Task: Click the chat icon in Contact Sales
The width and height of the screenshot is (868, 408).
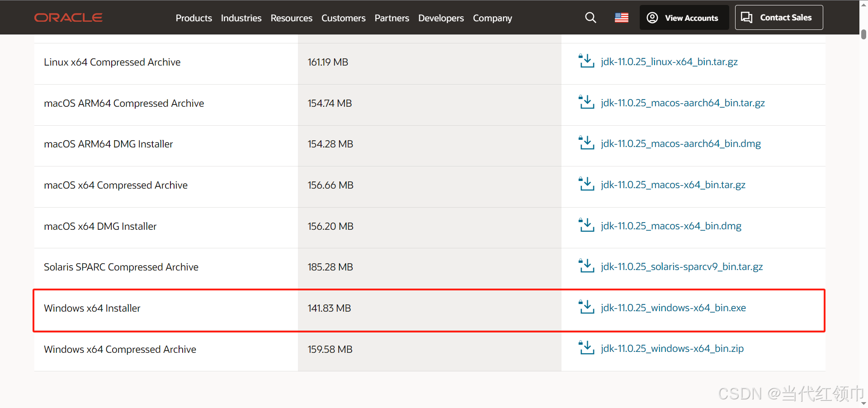Action: pyautogui.click(x=747, y=18)
